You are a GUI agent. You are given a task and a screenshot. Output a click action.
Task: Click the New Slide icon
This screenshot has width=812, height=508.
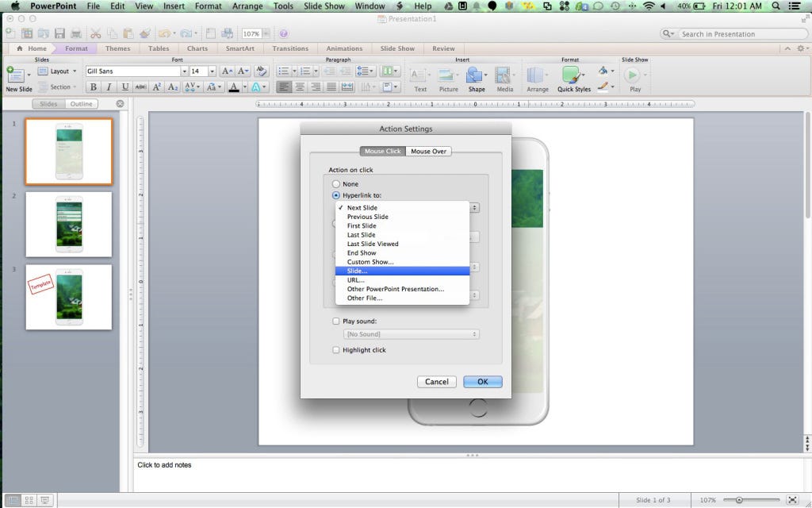pos(14,75)
